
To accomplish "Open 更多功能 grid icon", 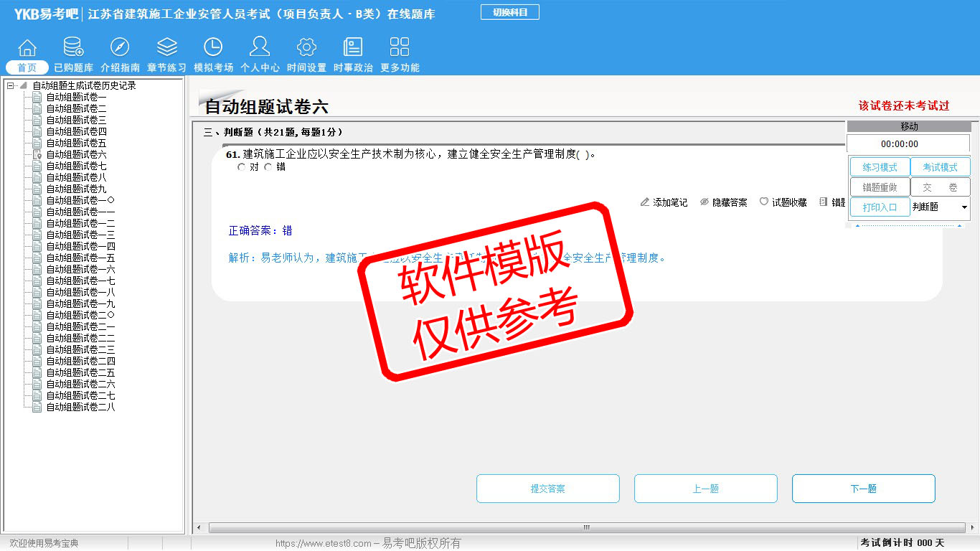I will coord(400,48).
